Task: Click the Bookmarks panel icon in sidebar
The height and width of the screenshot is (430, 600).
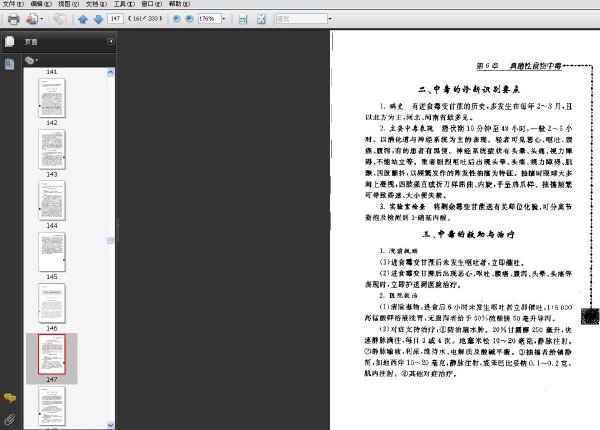Action: [x=10, y=64]
